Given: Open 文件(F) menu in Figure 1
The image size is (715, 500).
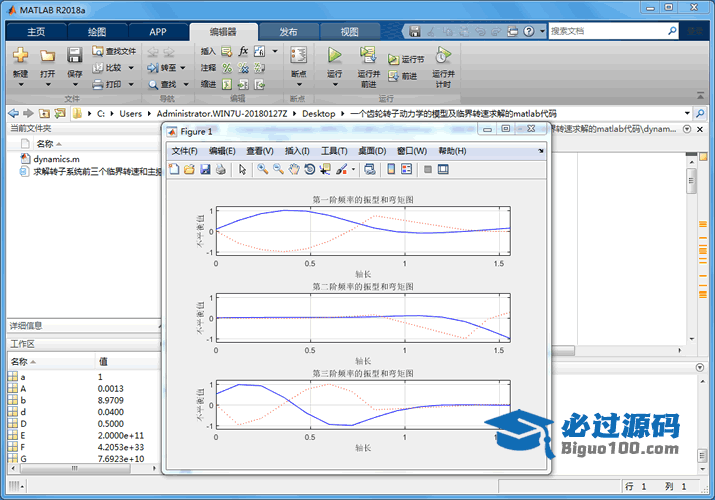Looking at the screenshot, I should 185,151.
